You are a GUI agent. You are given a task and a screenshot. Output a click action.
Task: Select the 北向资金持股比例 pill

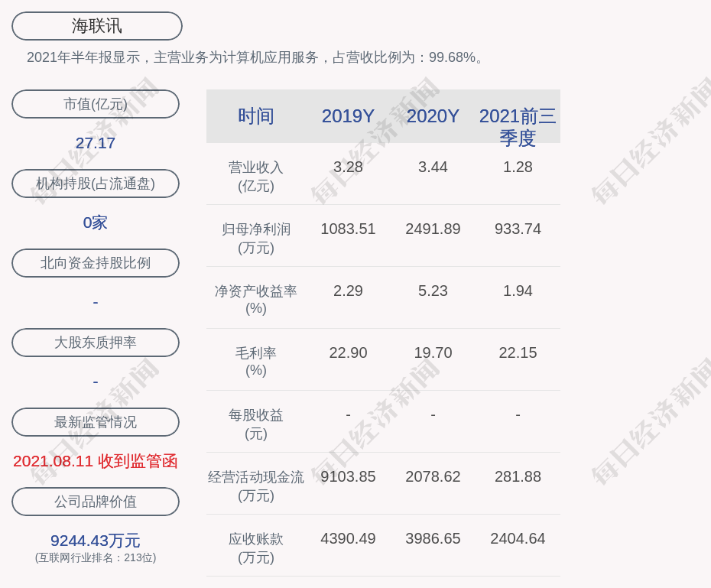(x=96, y=263)
